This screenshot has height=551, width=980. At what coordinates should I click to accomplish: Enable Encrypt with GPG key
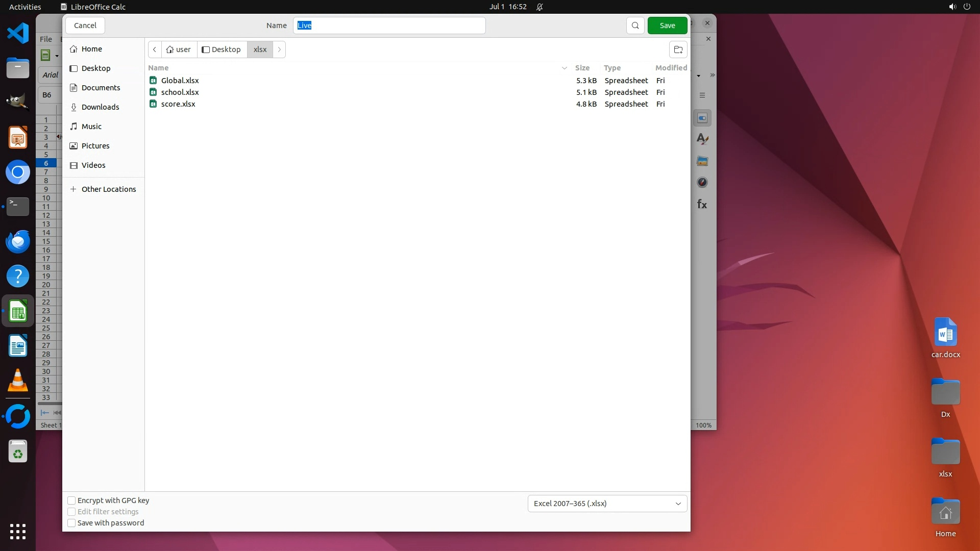tap(72, 500)
